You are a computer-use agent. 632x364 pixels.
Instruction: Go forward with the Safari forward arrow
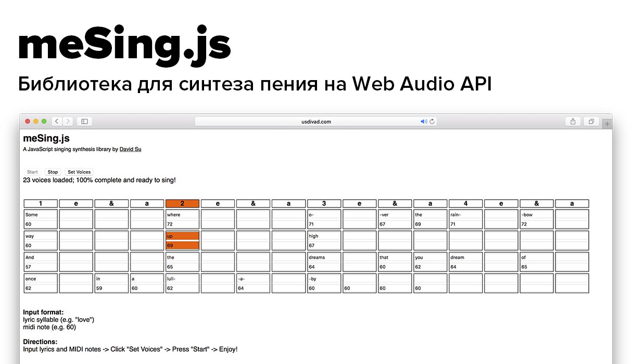click(68, 121)
